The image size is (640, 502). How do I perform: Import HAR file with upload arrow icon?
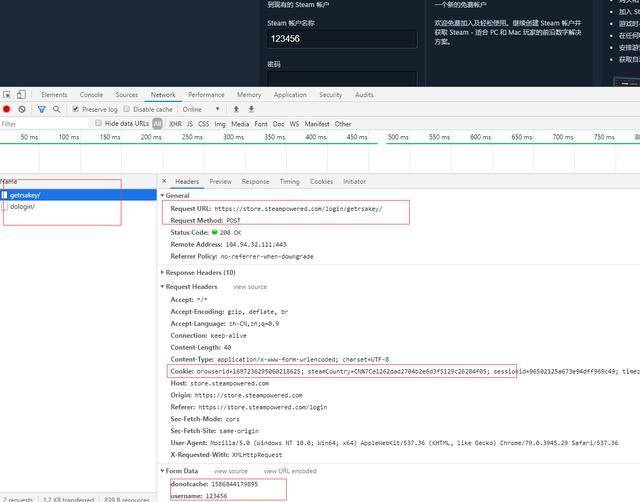[236, 109]
